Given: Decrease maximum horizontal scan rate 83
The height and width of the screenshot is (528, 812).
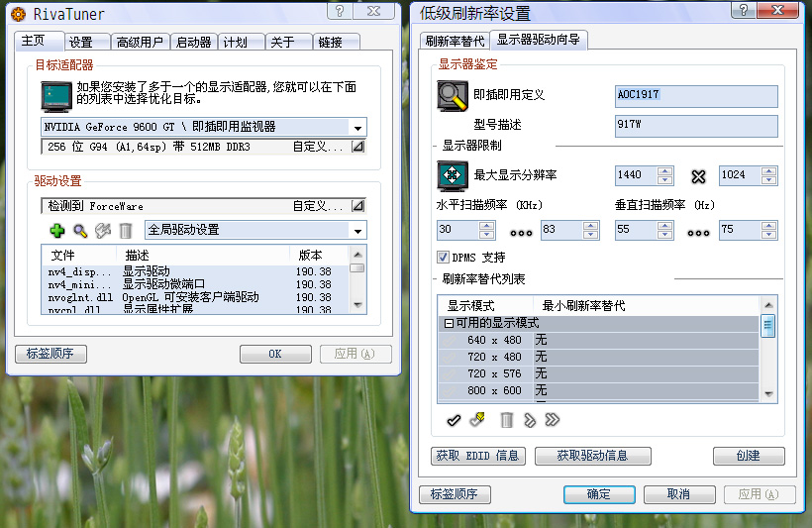Looking at the screenshot, I should [590, 235].
